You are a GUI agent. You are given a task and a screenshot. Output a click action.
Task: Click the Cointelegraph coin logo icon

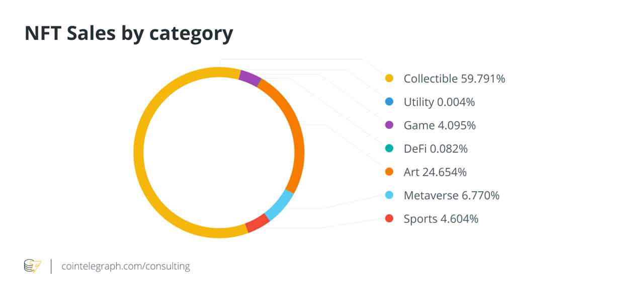(33, 266)
